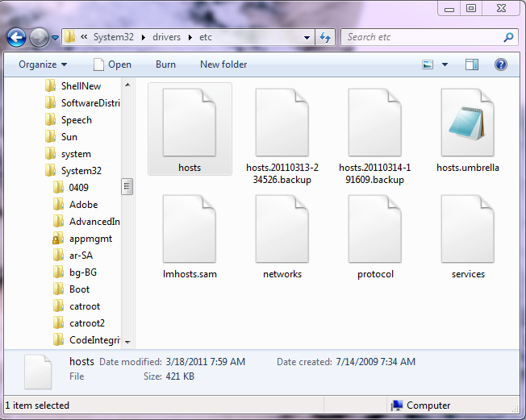Select the protocol file
Image resolution: width=526 pixels, height=420 pixels.
tap(375, 237)
